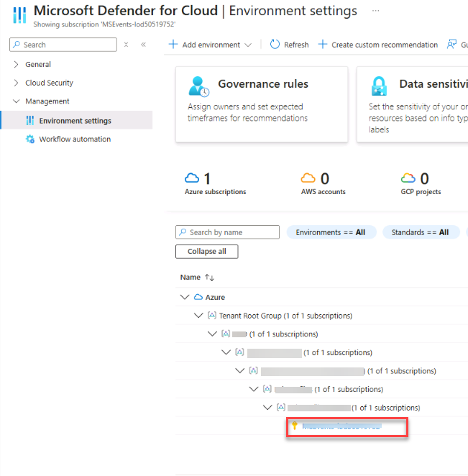The height and width of the screenshot is (476, 468).
Task: Click Create custom recommendation
Action: click(378, 45)
